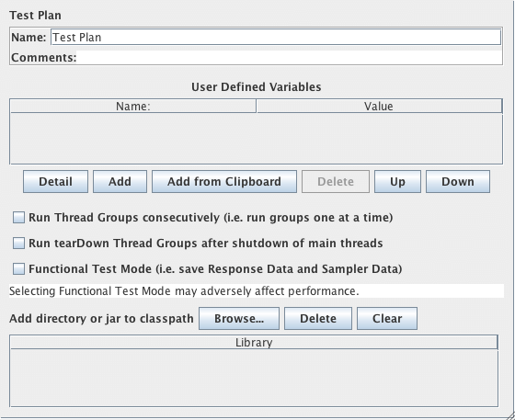
Task: Click the greyed-out Delete button under variables
Action: point(336,181)
